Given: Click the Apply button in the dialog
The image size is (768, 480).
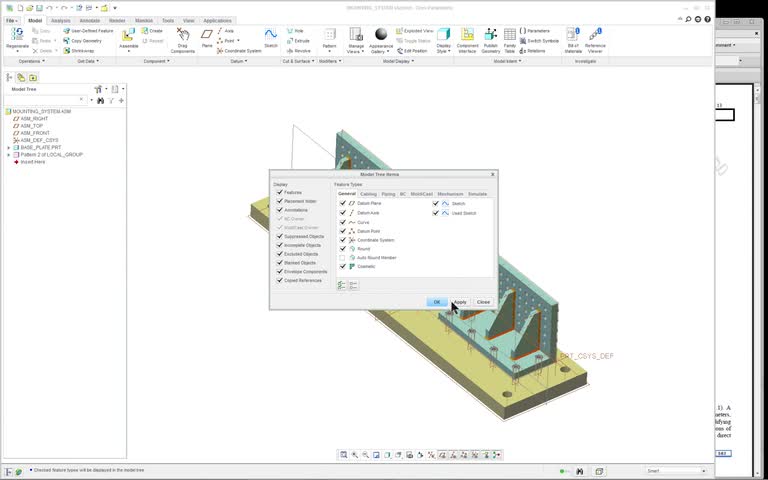Looking at the screenshot, I should pos(460,302).
